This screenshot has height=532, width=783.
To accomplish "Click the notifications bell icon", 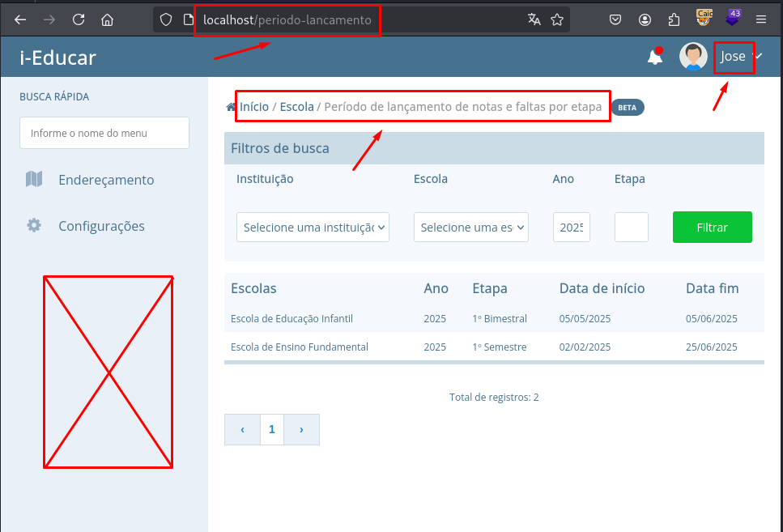I will click(654, 57).
